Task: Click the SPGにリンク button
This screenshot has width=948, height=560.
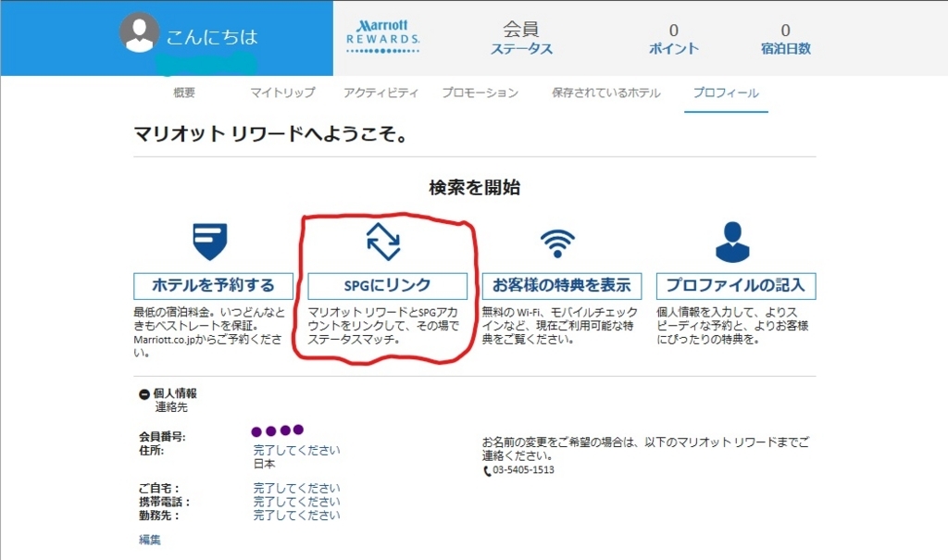Action: point(388,285)
